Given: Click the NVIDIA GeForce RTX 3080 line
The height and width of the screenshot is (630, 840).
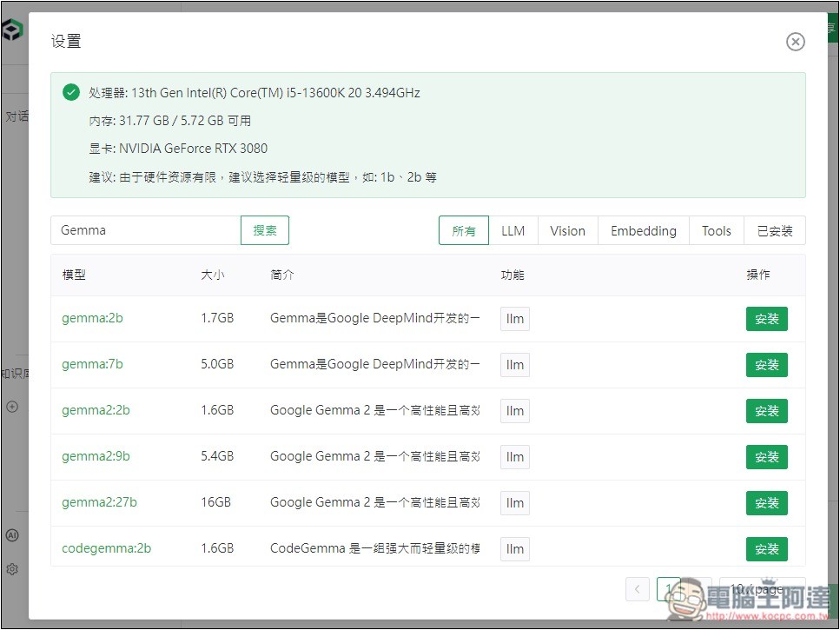Looking at the screenshot, I should [x=178, y=149].
